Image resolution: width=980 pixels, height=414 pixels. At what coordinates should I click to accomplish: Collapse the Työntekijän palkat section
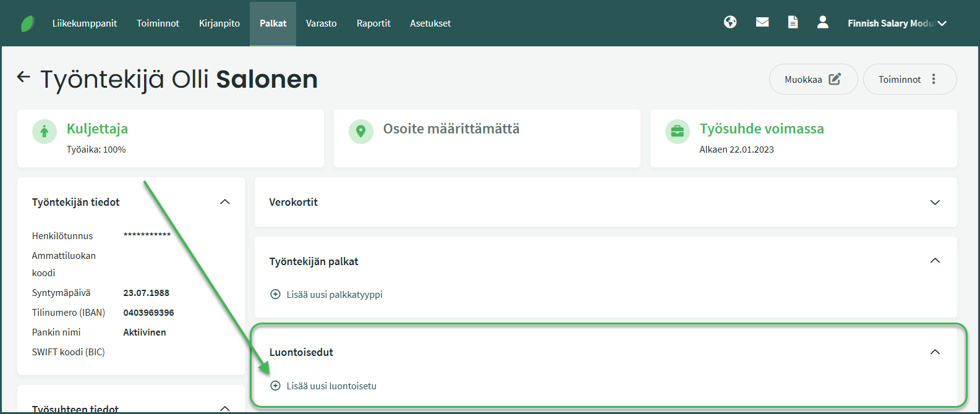[x=935, y=261]
